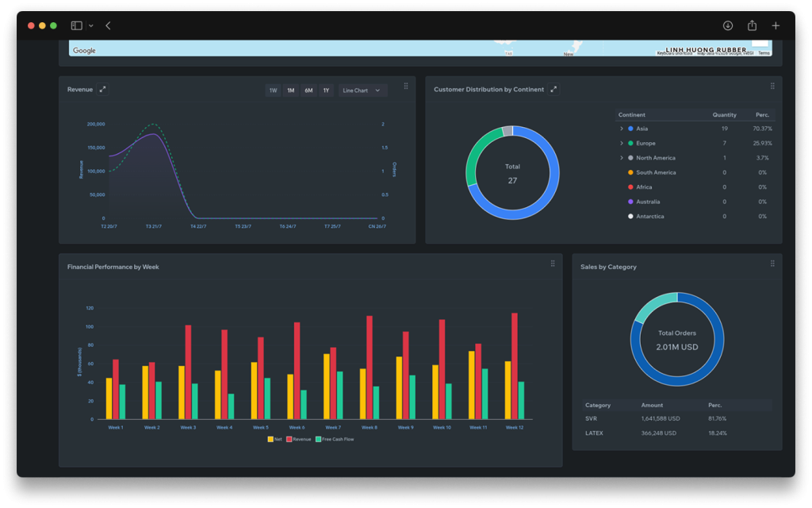Expand Customer Distribution by Continent panel
This screenshot has width=812, height=508.
pos(553,89)
